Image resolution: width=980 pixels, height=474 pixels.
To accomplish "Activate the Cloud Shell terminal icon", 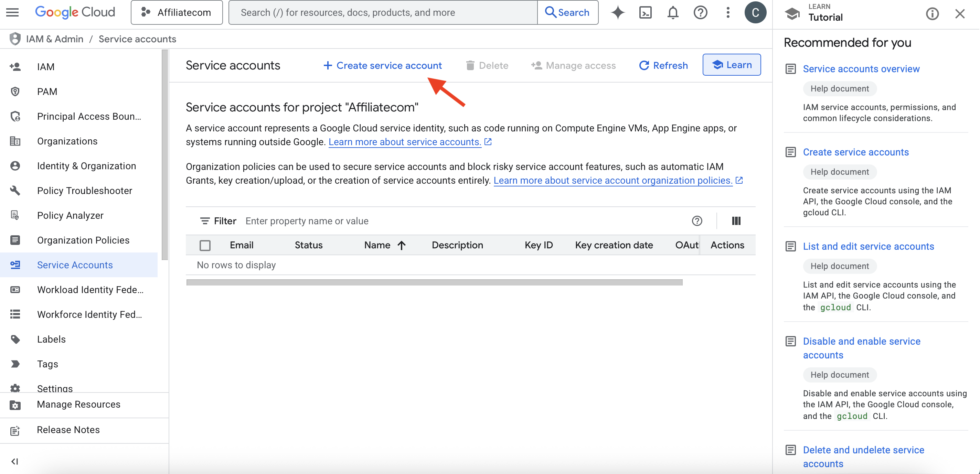I will coord(646,12).
